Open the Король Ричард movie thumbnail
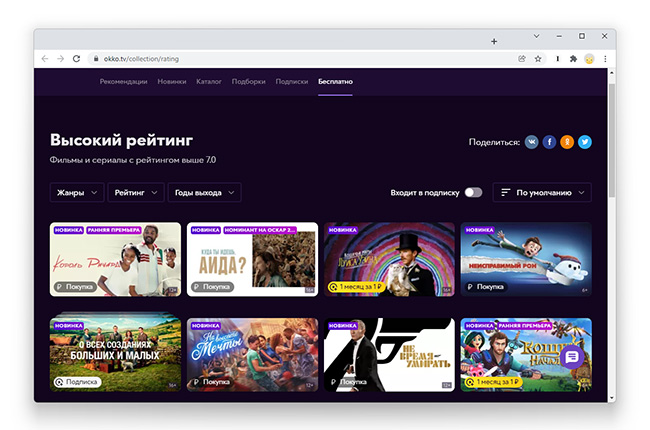Screen dimensions: 650x430 coord(115,259)
